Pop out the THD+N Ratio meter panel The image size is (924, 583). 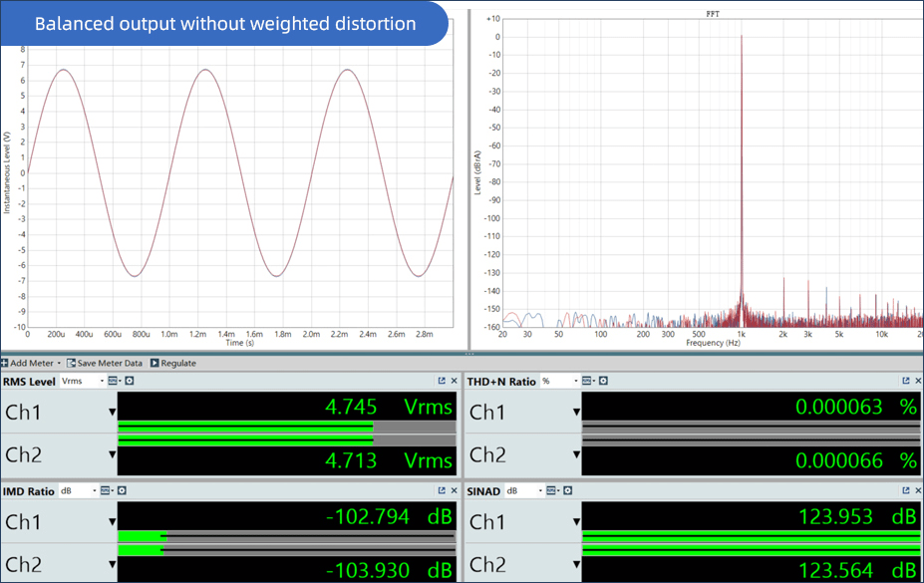pos(905,381)
